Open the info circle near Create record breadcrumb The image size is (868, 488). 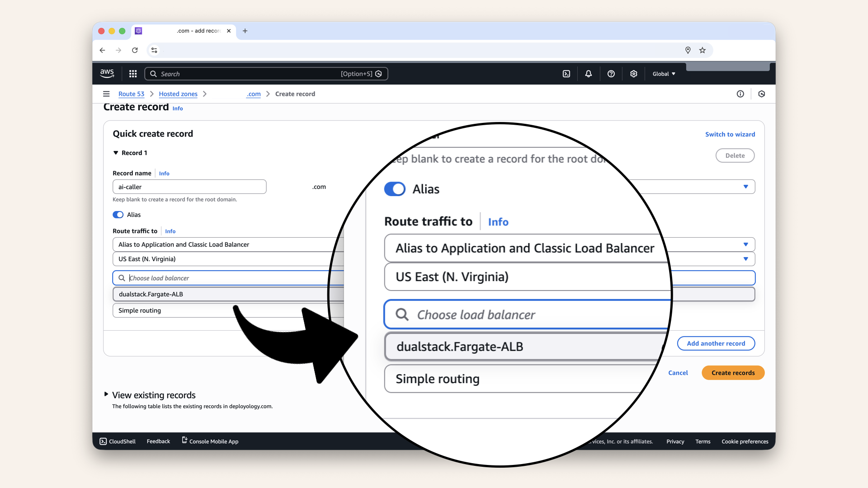(741, 94)
